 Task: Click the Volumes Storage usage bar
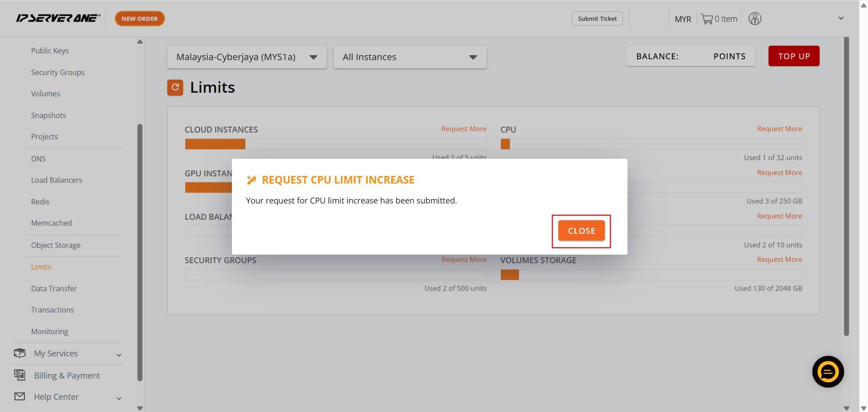coord(651,275)
